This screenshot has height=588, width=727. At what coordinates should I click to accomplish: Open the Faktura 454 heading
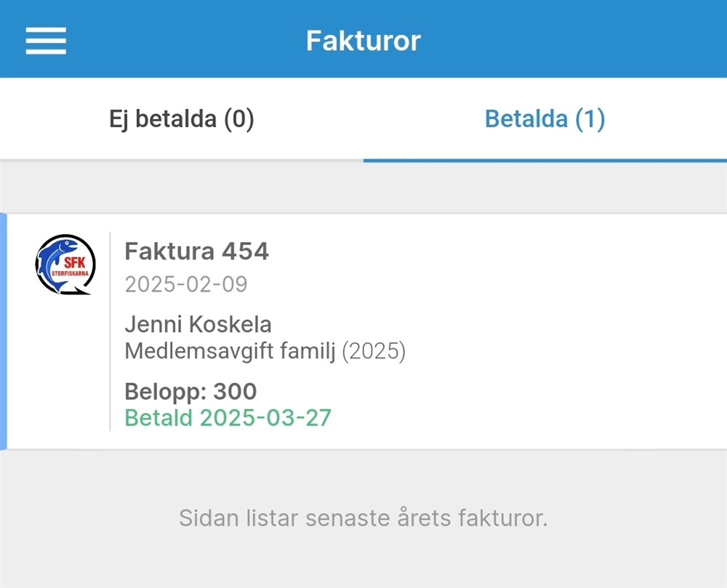196,251
